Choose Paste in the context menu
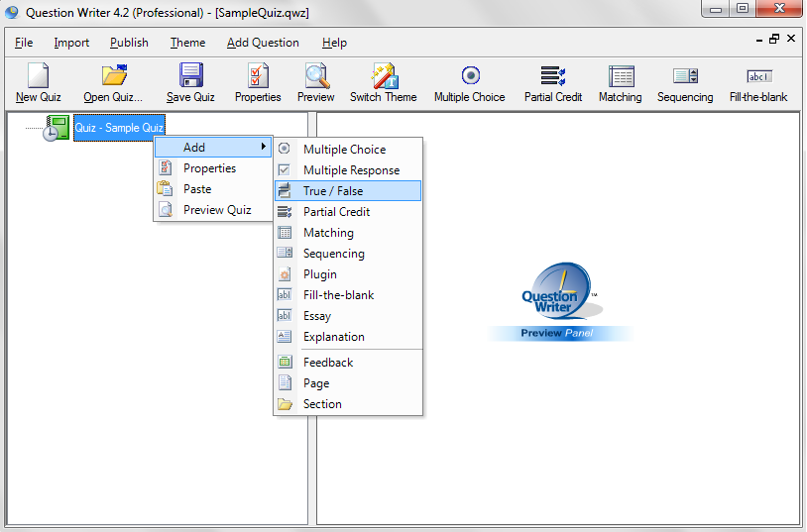 click(x=213, y=189)
